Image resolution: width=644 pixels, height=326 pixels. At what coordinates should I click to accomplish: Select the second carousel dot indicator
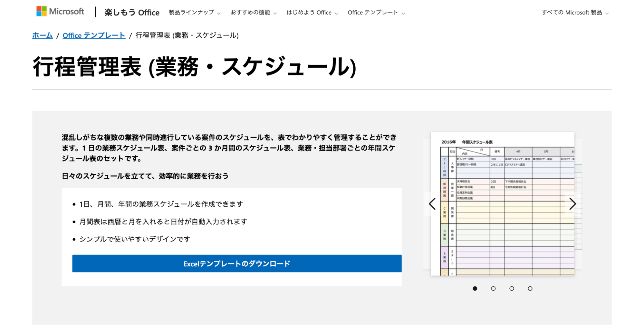point(493,289)
